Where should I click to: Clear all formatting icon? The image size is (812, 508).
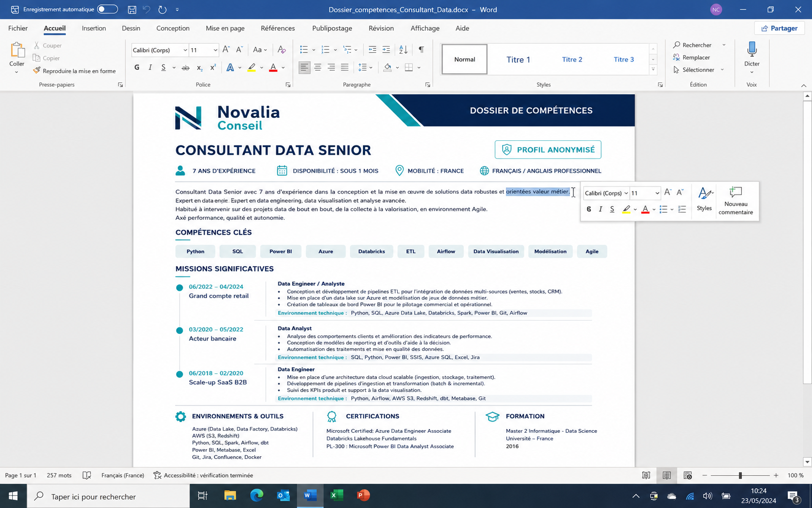[282, 50]
